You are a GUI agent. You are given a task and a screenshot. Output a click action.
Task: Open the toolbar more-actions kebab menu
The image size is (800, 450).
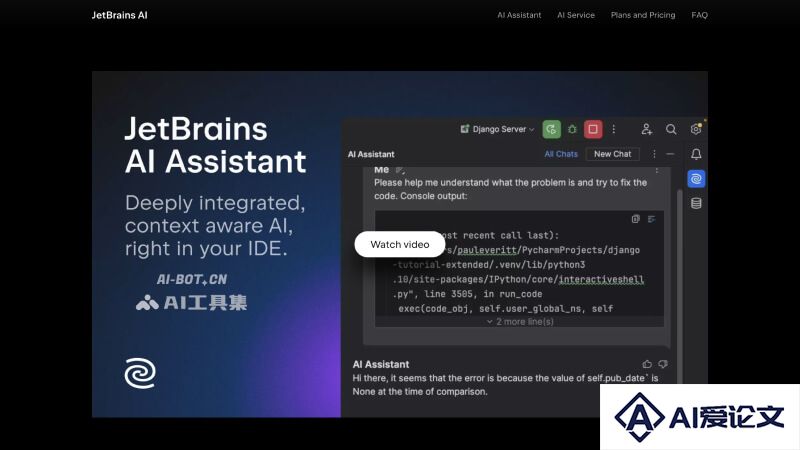(614, 129)
